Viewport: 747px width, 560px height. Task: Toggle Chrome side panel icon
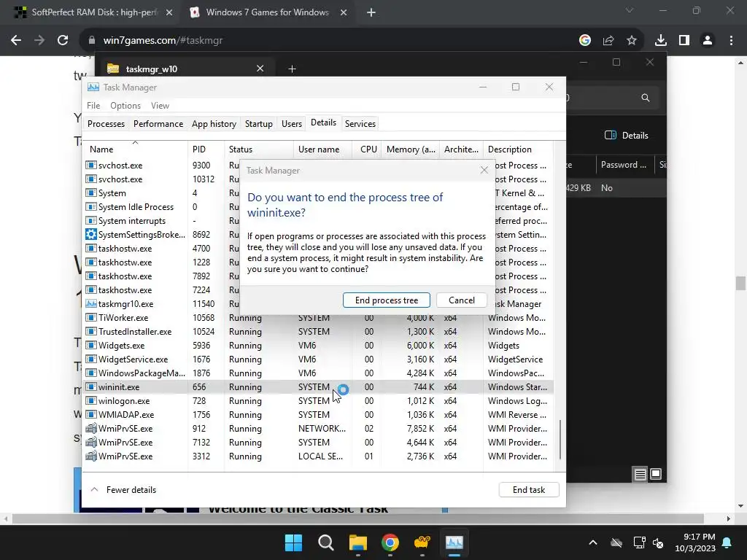[x=684, y=41]
